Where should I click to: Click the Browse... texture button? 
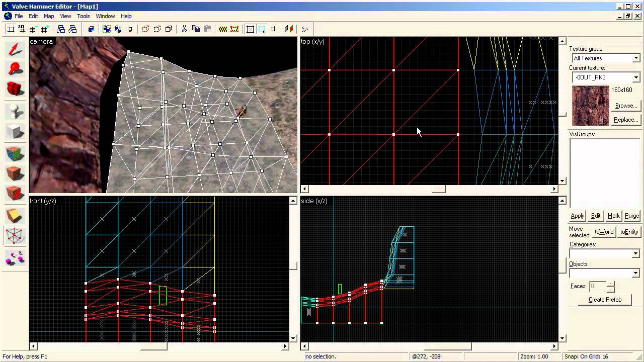(x=626, y=106)
